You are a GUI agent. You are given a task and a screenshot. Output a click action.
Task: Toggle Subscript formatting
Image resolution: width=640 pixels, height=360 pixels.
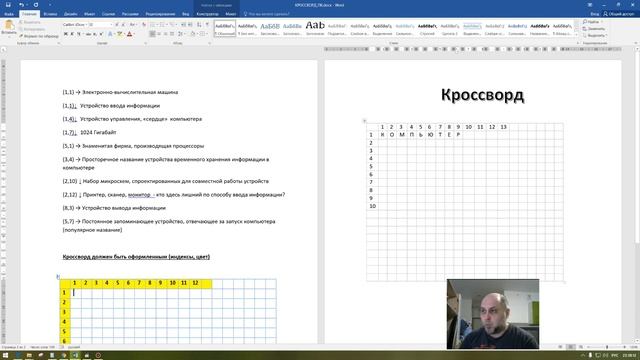coord(95,34)
